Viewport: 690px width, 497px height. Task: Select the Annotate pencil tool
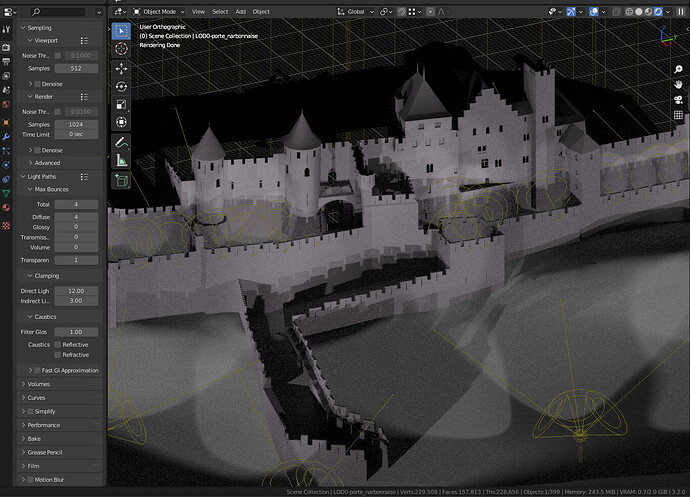121,142
